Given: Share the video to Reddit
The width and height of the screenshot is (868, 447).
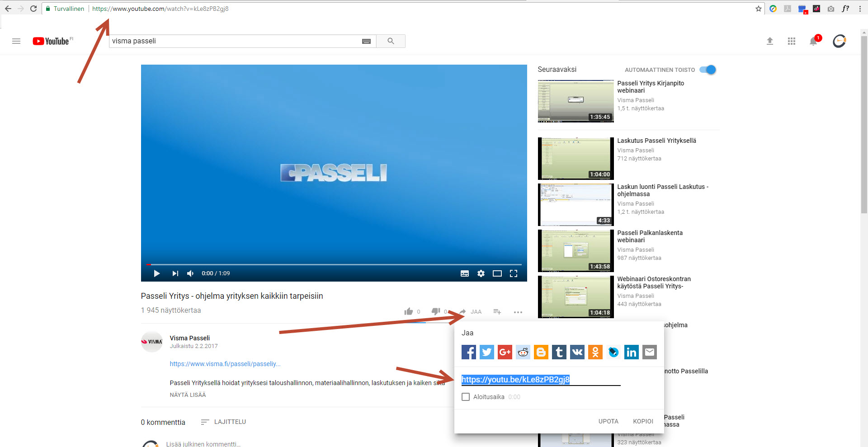Looking at the screenshot, I should tap(523, 352).
